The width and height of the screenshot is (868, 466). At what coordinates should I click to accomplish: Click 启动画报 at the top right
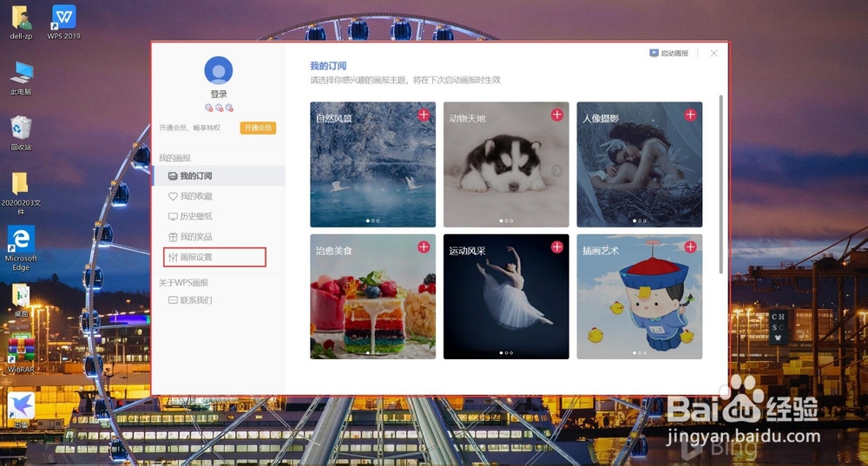(668, 53)
